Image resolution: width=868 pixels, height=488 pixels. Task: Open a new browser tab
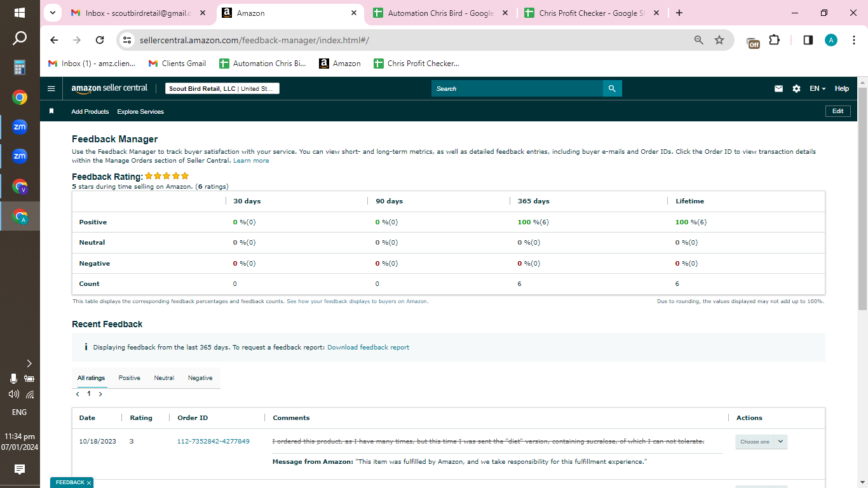click(x=679, y=13)
